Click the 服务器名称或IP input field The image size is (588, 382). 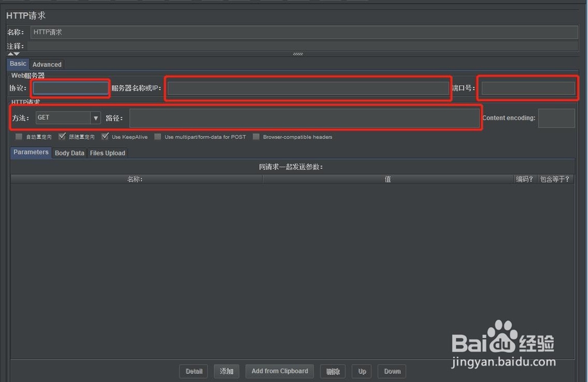coord(308,88)
